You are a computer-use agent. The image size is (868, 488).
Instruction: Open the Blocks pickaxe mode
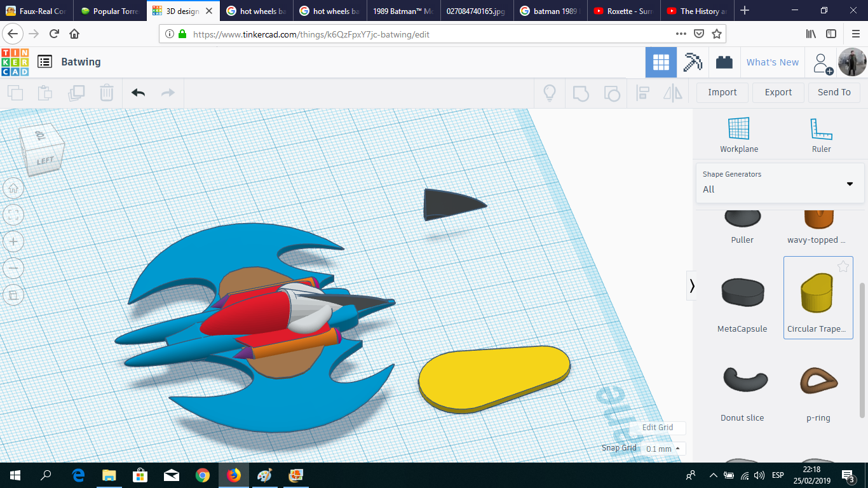[693, 62]
